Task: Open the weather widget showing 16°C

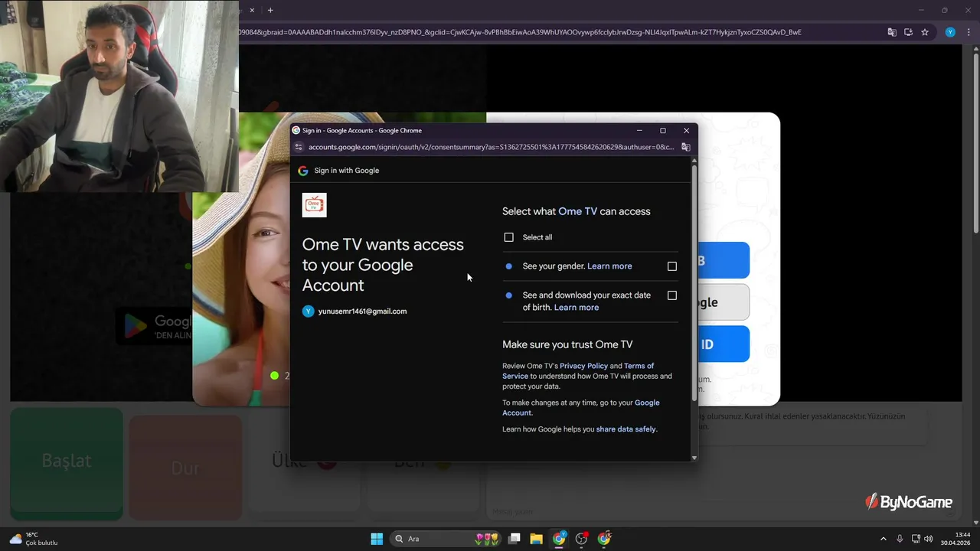Action: click(x=33, y=539)
